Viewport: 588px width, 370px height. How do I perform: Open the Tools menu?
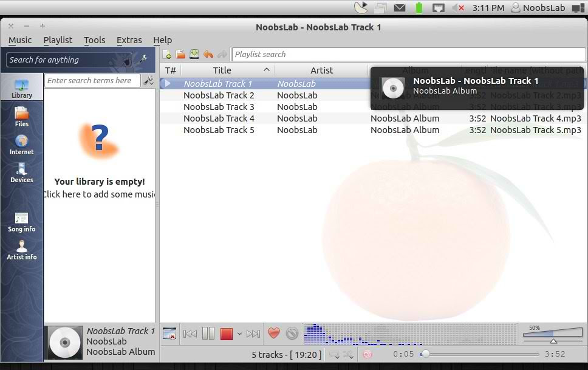(x=95, y=39)
